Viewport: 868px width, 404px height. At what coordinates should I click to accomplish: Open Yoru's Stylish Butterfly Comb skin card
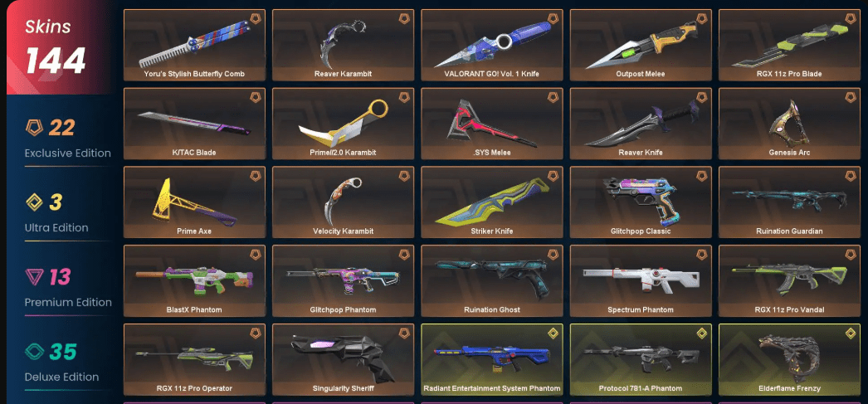(194, 45)
